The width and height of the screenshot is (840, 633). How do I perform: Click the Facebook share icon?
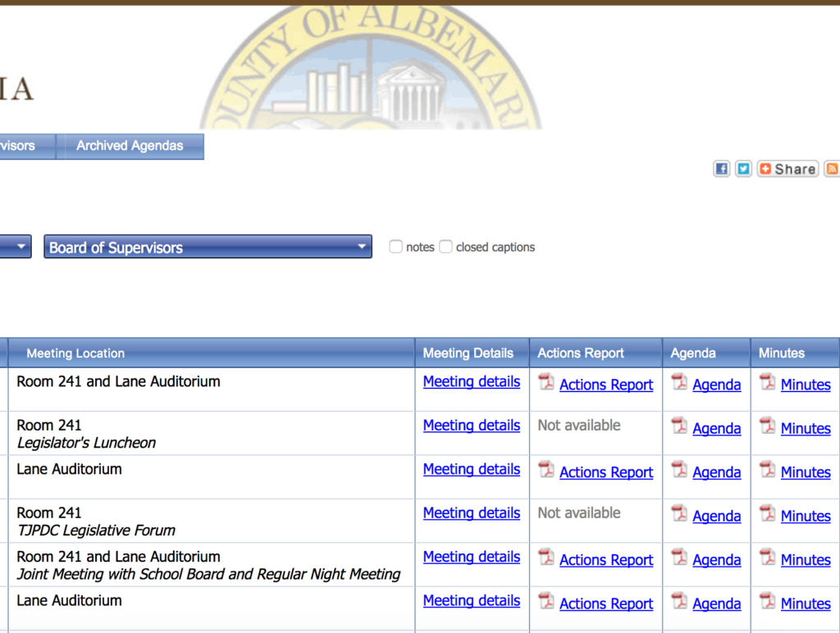point(722,169)
